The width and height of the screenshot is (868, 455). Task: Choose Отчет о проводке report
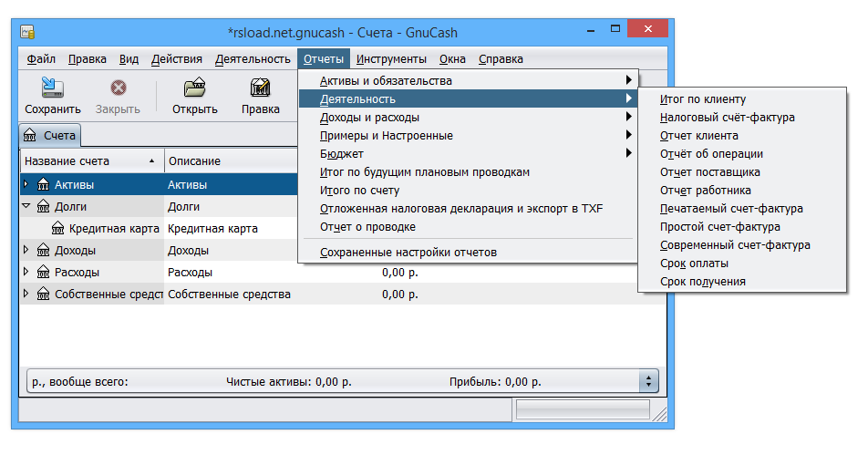point(469,226)
